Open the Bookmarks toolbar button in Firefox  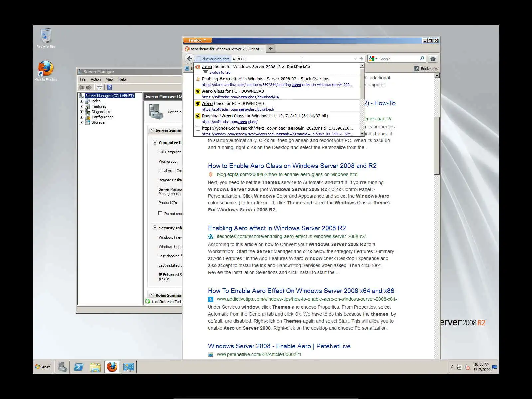coord(426,68)
